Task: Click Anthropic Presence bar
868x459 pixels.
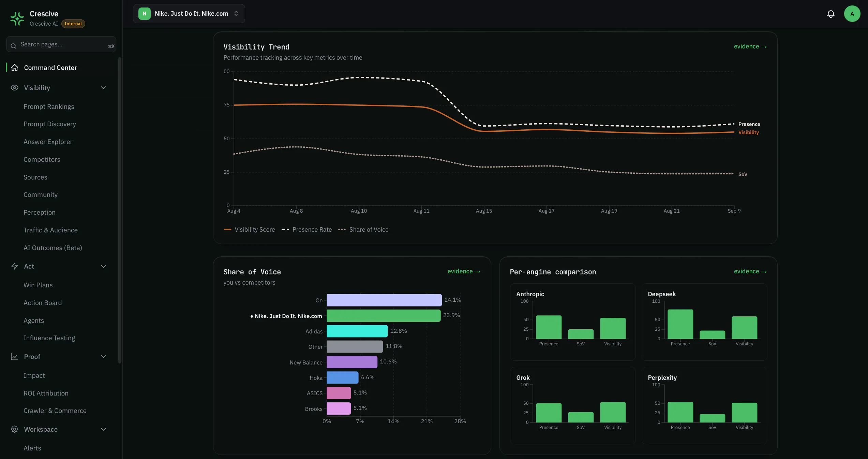Action: pyautogui.click(x=549, y=327)
